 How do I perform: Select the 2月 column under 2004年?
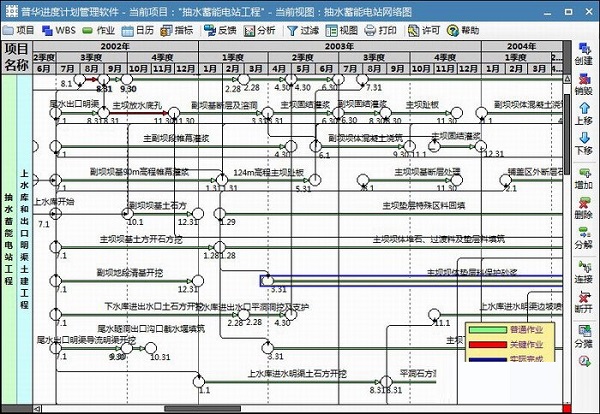pos(516,69)
